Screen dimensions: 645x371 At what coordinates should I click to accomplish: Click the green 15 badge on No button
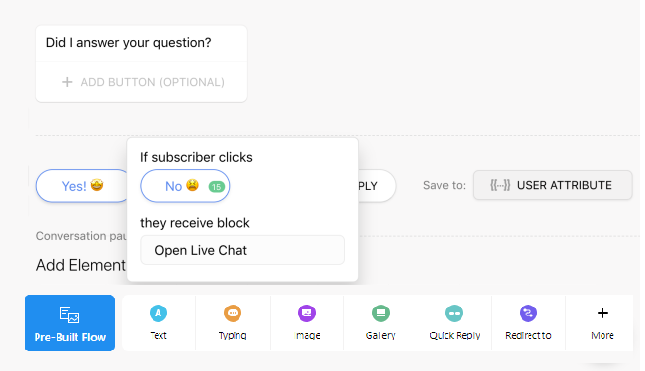click(217, 187)
